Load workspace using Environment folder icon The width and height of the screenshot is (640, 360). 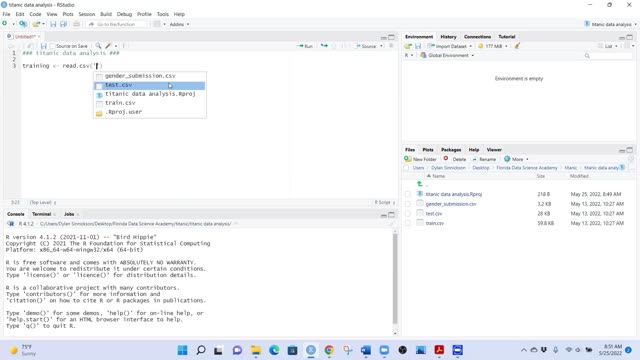[x=408, y=46]
